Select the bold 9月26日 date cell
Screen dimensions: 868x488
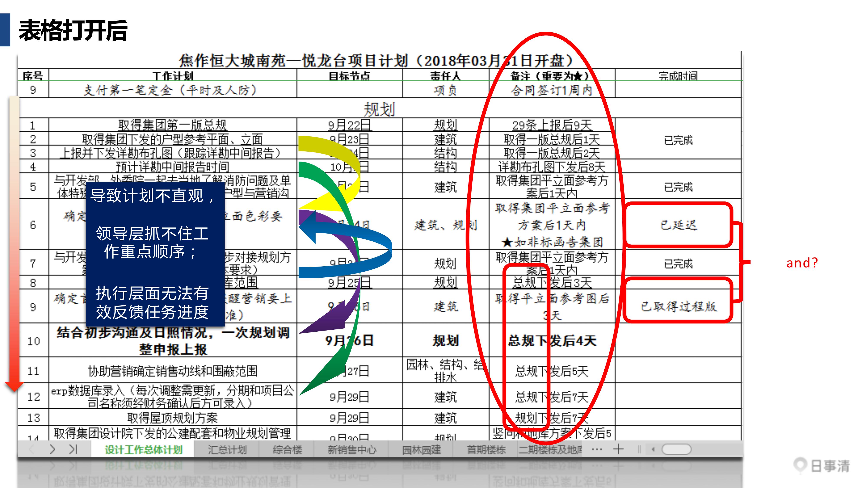point(349,341)
